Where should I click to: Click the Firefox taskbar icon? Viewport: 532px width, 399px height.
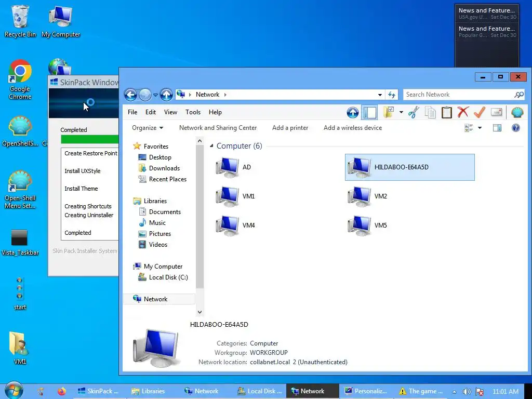pos(61,391)
